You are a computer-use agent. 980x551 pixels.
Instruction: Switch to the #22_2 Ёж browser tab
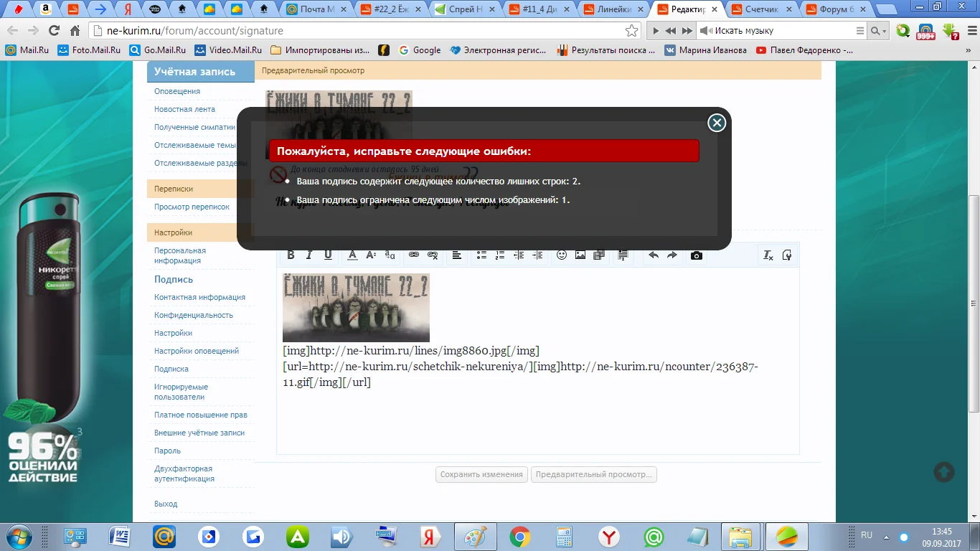[392, 9]
